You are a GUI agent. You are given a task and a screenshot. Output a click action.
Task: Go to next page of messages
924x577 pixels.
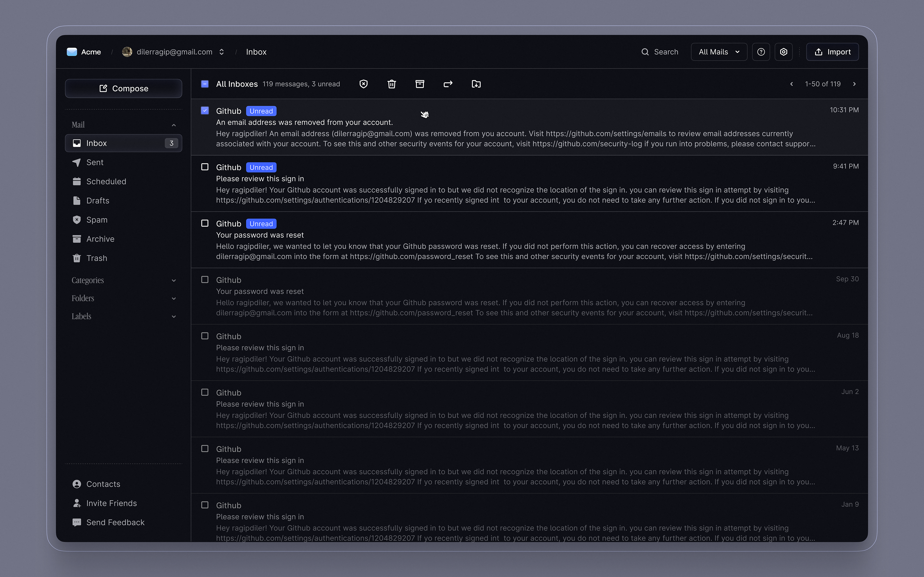tap(855, 84)
